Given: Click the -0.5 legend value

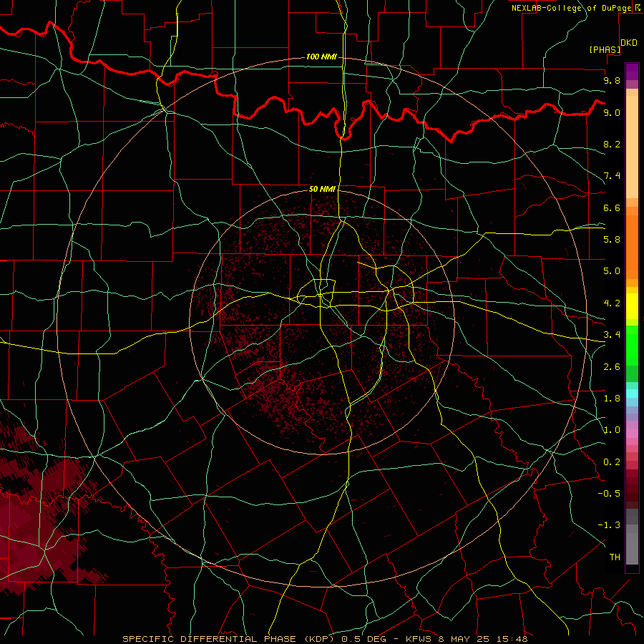Looking at the screenshot, I should pos(609,494).
